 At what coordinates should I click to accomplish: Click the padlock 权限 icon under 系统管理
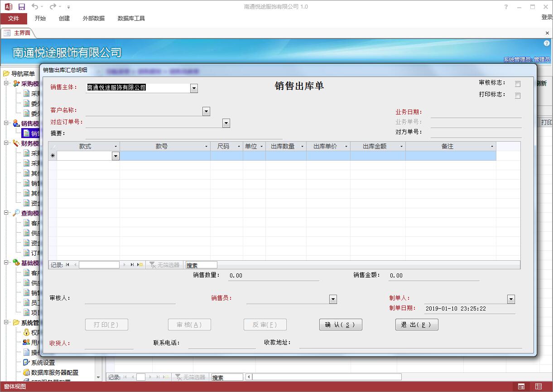[x=26, y=333]
